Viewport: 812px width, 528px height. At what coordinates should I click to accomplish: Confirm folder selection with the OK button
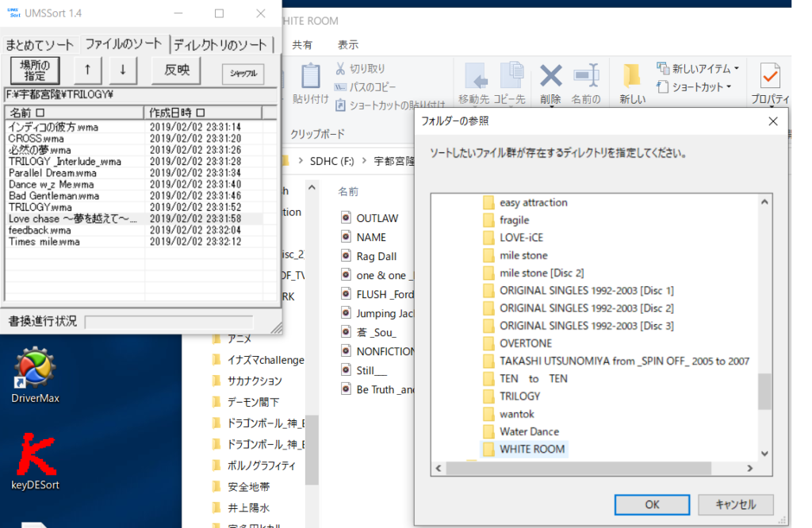[652, 505]
